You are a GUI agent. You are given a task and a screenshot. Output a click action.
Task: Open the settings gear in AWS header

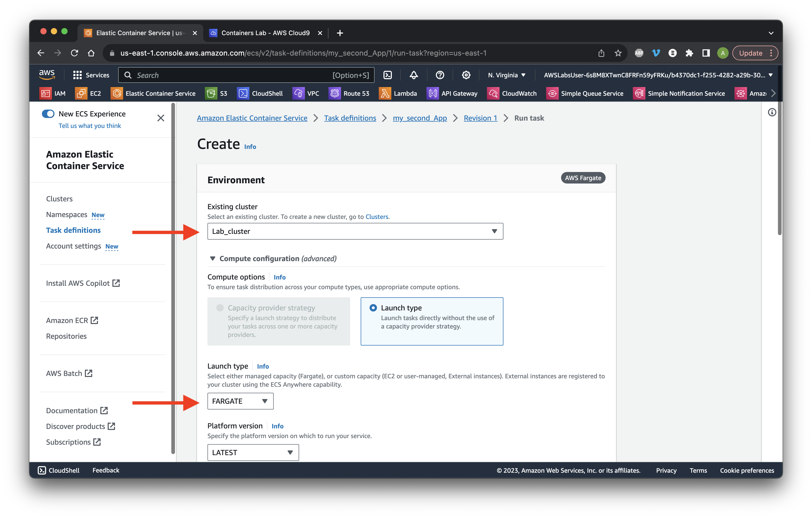pos(466,75)
